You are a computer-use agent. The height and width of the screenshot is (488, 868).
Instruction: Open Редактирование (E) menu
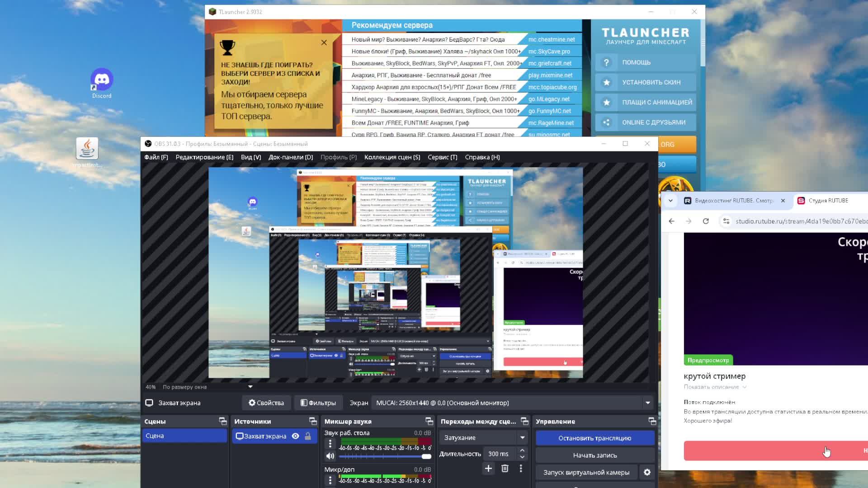pyautogui.click(x=204, y=157)
